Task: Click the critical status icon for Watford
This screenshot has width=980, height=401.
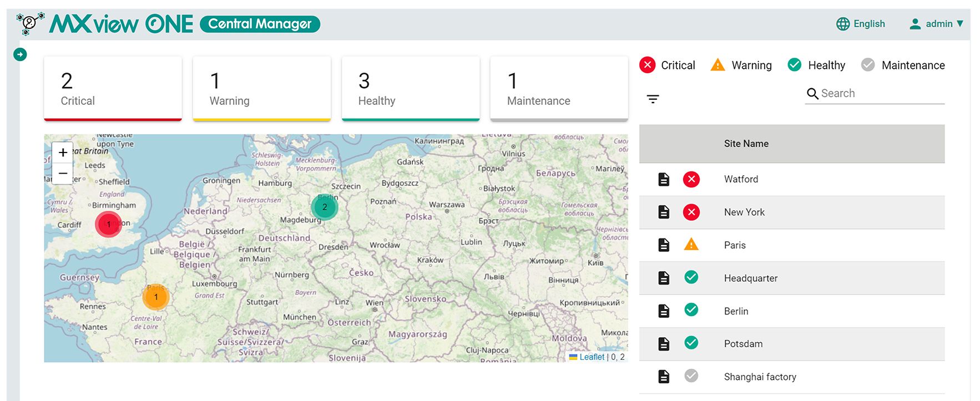Action: point(691,179)
